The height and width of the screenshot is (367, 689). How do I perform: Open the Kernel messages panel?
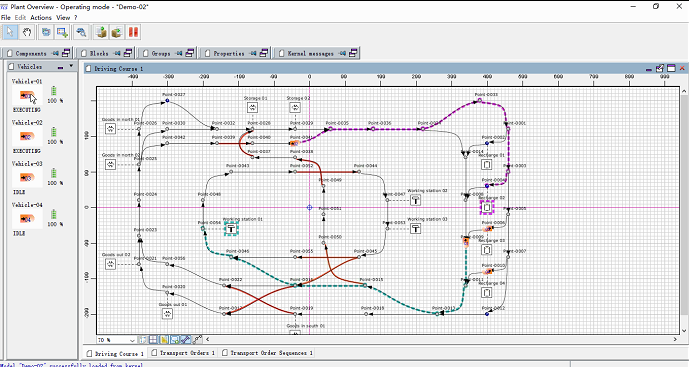(311, 53)
